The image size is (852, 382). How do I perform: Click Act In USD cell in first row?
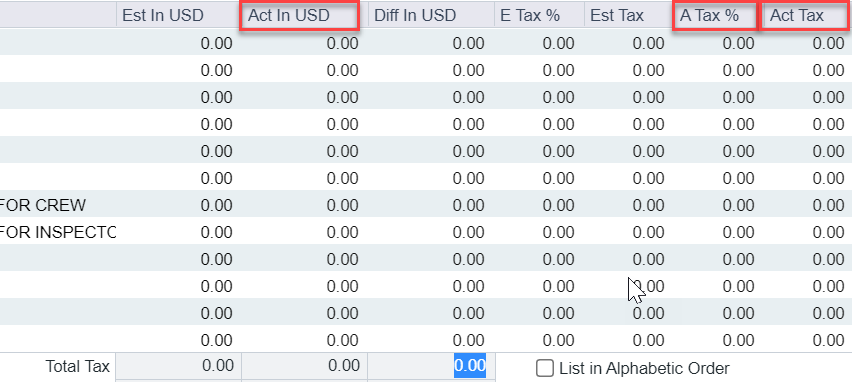pos(304,43)
